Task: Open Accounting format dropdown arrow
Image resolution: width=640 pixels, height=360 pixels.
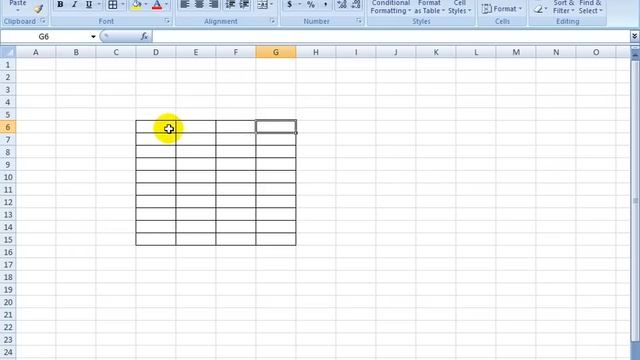Action: tap(299, 4)
